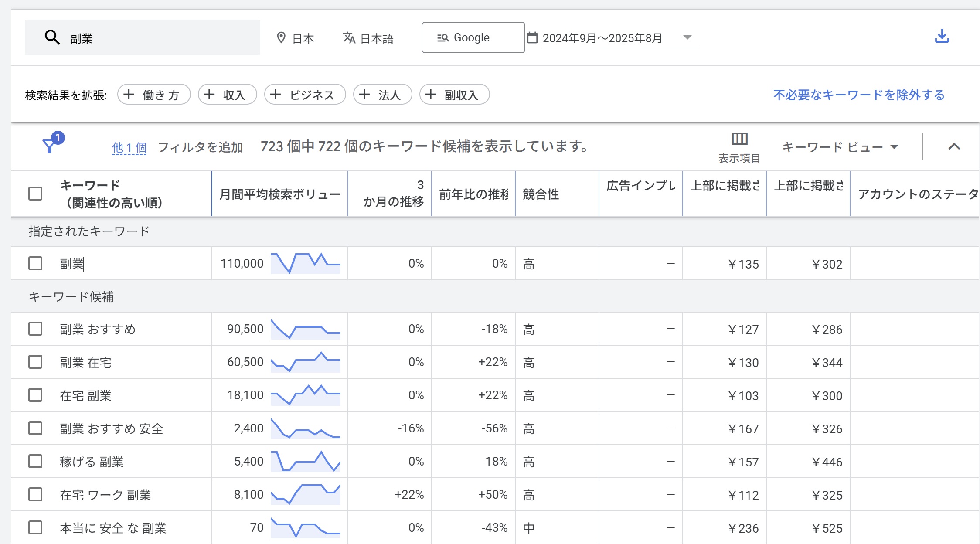Open the 表示項目 columns icon
The image size is (980, 544).
[739, 139]
